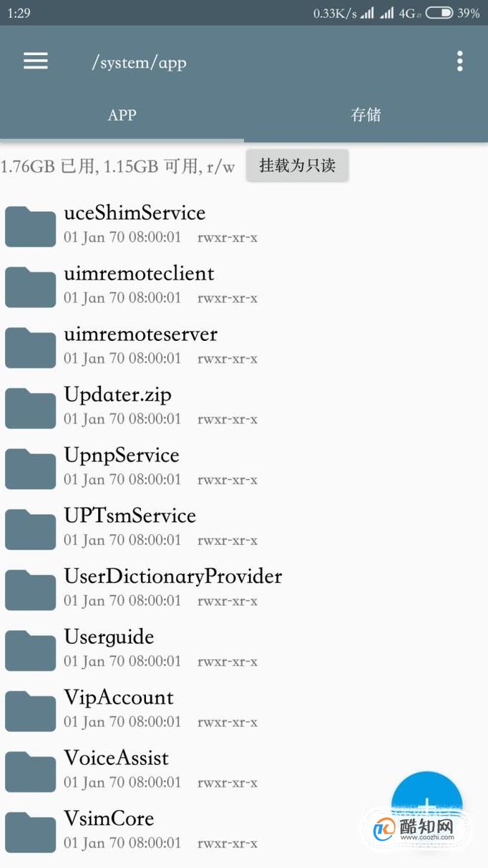Viewport: 488px width, 868px height.
Task: Click the 挂载为只读 button
Action: click(x=297, y=165)
